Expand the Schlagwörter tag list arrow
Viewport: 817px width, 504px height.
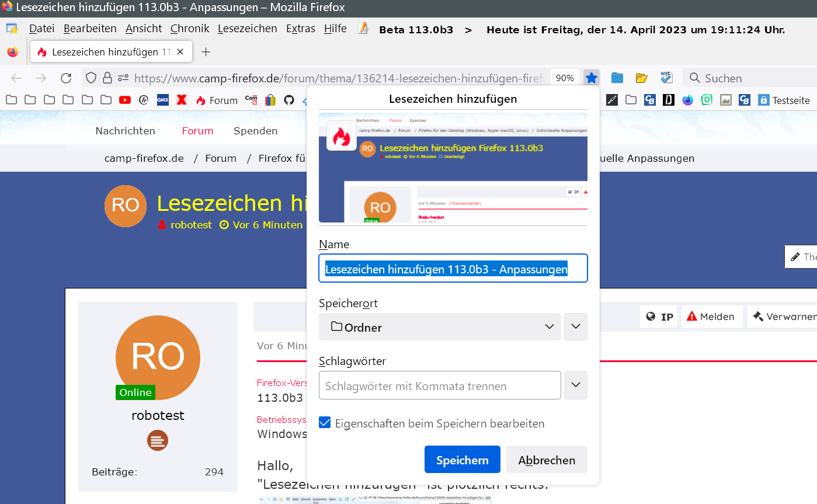pos(576,385)
